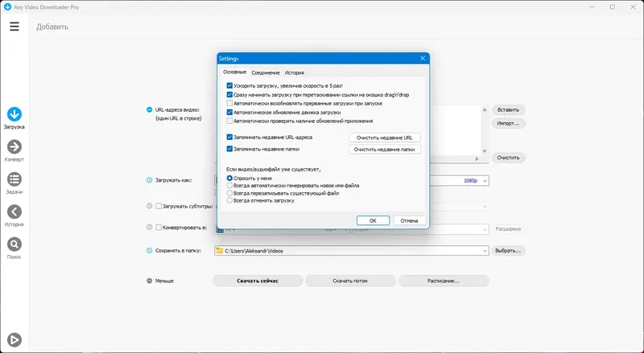Collapse the URL-адреса видео section icon
This screenshot has height=353, width=644.
click(x=150, y=110)
